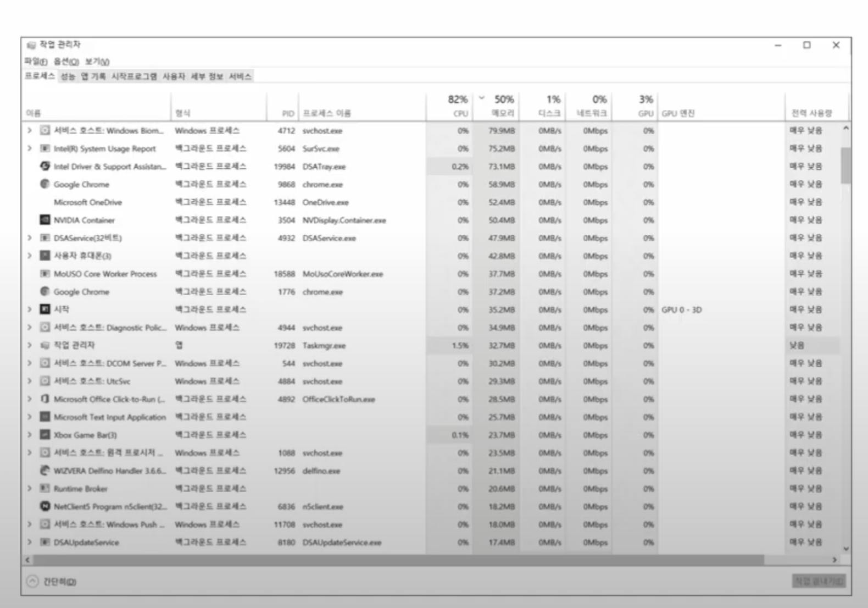This screenshot has height=608, width=868.
Task: Expand the 시작 process row
Action: coord(30,309)
